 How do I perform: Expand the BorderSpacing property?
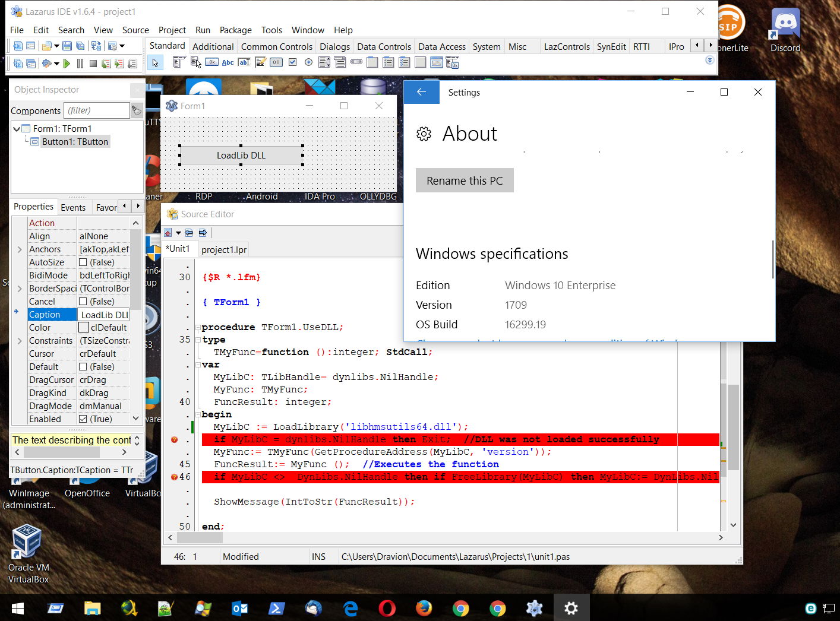(20, 289)
